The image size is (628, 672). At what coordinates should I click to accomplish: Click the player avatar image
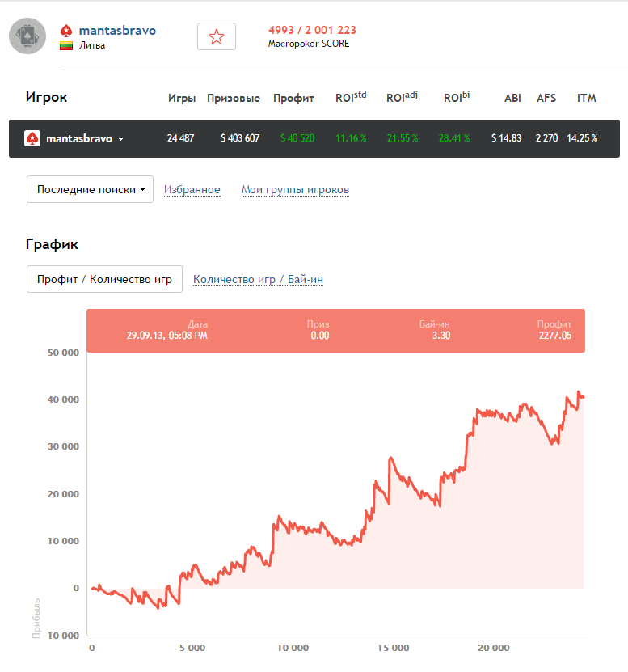click(27, 36)
